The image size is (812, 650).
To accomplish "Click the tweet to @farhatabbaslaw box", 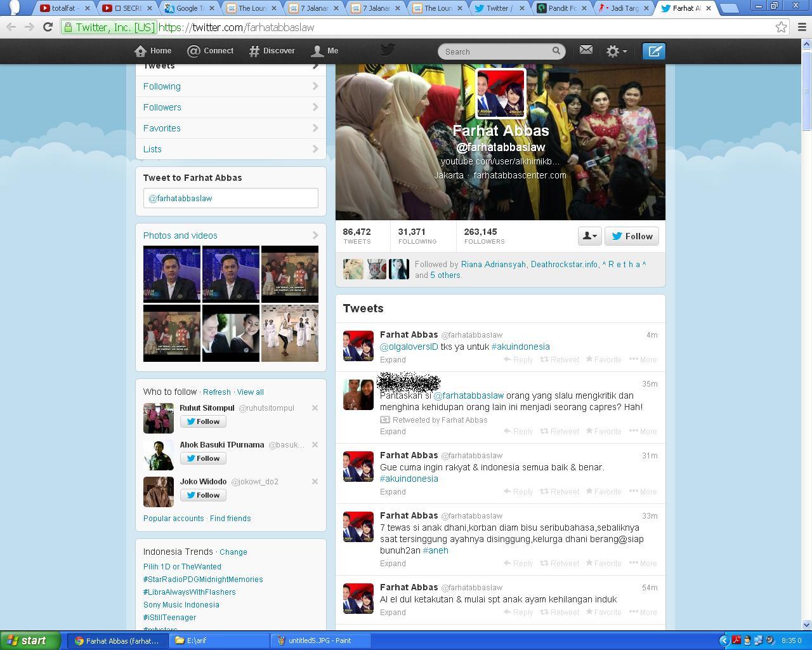I will pyautogui.click(x=231, y=198).
